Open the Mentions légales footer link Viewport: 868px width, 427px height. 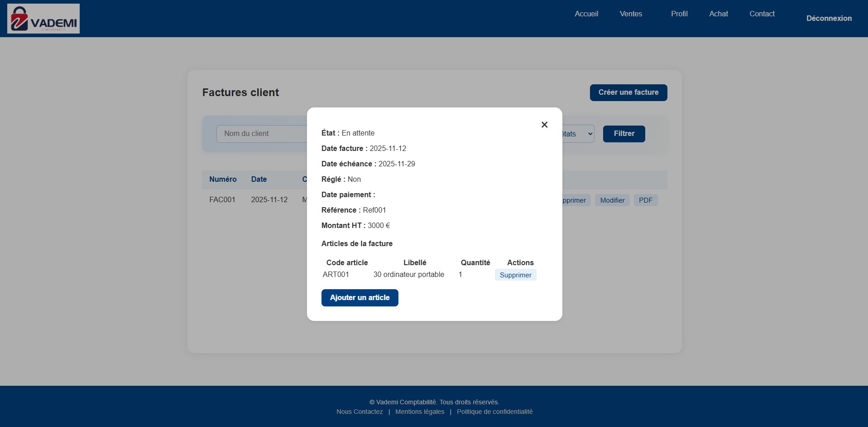point(420,412)
